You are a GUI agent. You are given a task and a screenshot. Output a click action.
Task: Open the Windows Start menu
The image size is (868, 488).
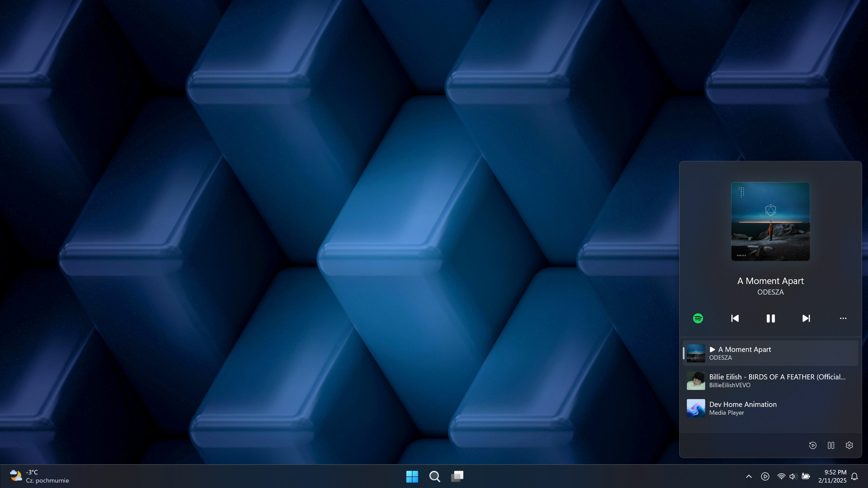tap(412, 476)
